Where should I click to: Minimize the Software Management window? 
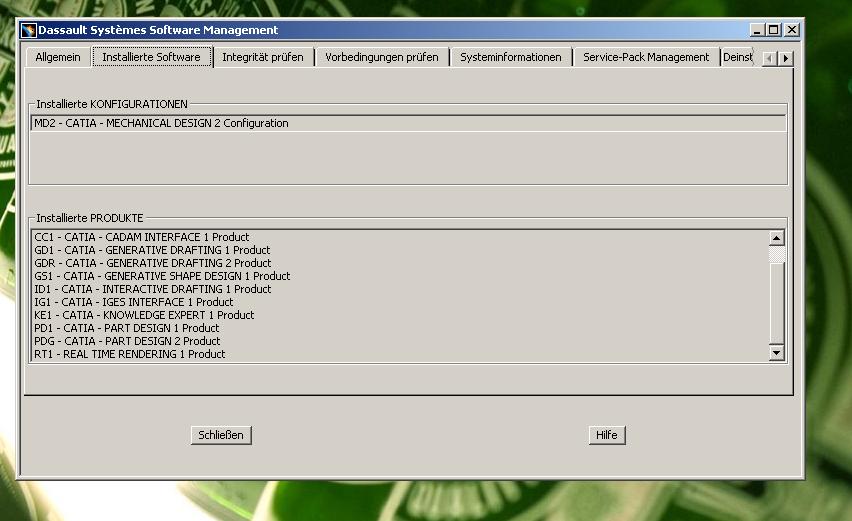(757, 30)
